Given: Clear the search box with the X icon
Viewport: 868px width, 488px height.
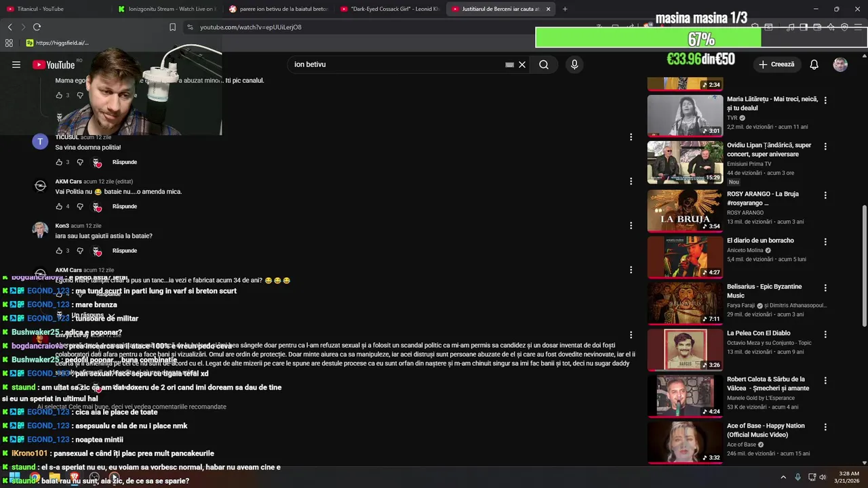Looking at the screenshot, I should pos(522,64).
